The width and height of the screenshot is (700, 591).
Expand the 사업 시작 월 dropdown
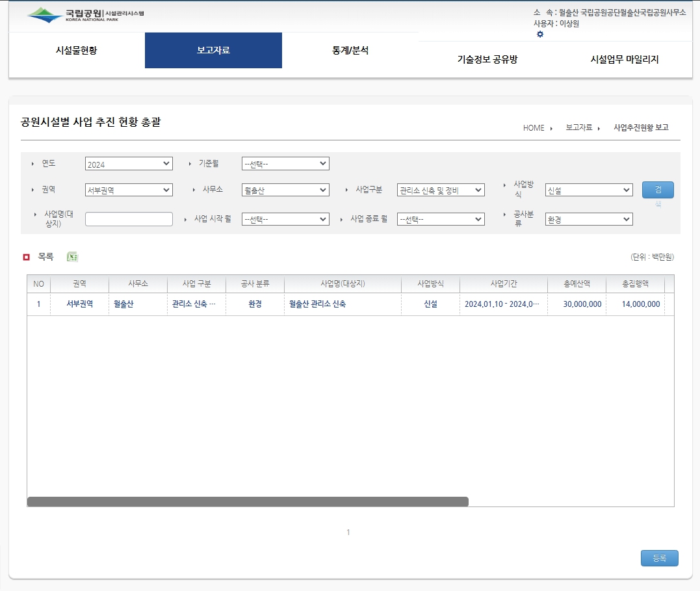pos(285,219)
